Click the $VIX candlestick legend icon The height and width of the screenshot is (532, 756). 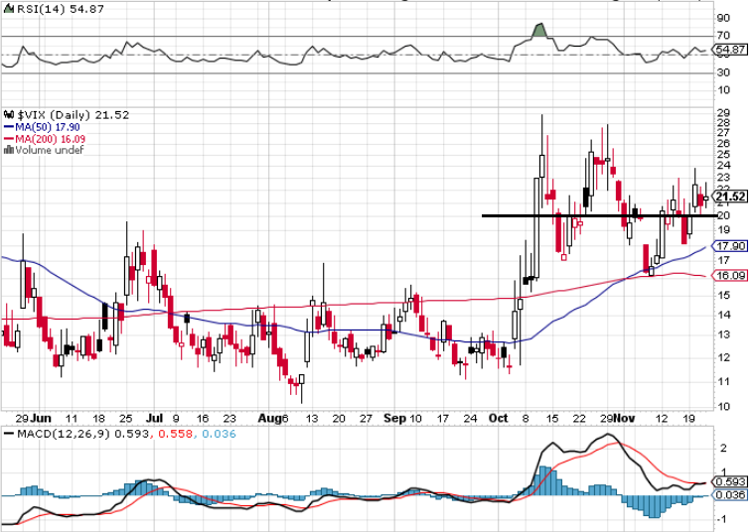[x=7, y=115]
